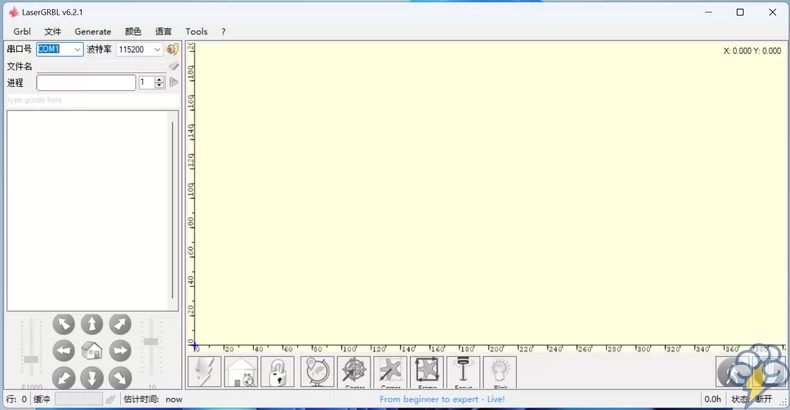Jog the laser left with the left arrow
The width and height of the screenshot is (790, 410).
pyautogui.click(x=64, y=351)
